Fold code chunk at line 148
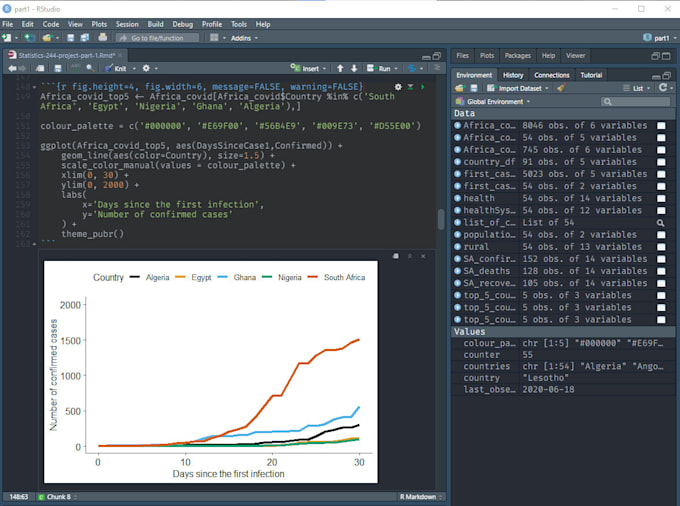 (x=35, y=87)
